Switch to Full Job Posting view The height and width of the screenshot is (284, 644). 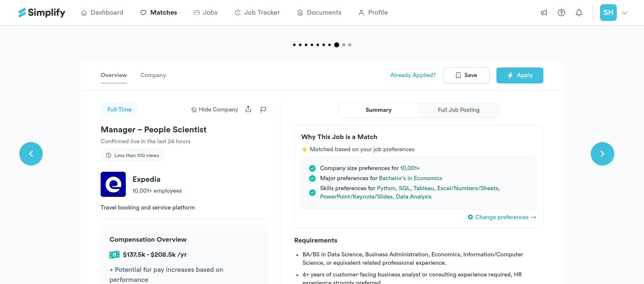click(x=458, y=110)
